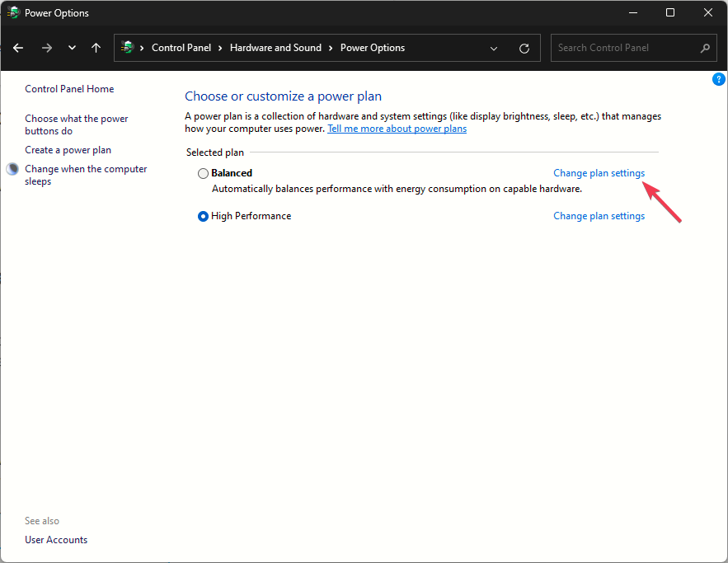Expand the address bar history dropdown

[x=494, y=48]
